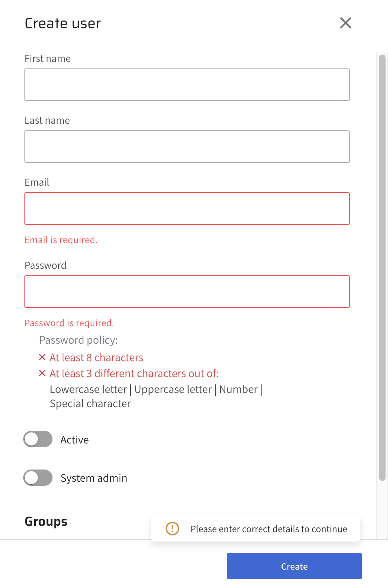Viewport: 388px width, 588px height.
Task: Click the "Create user" dialog title
Action: point(63,24)
